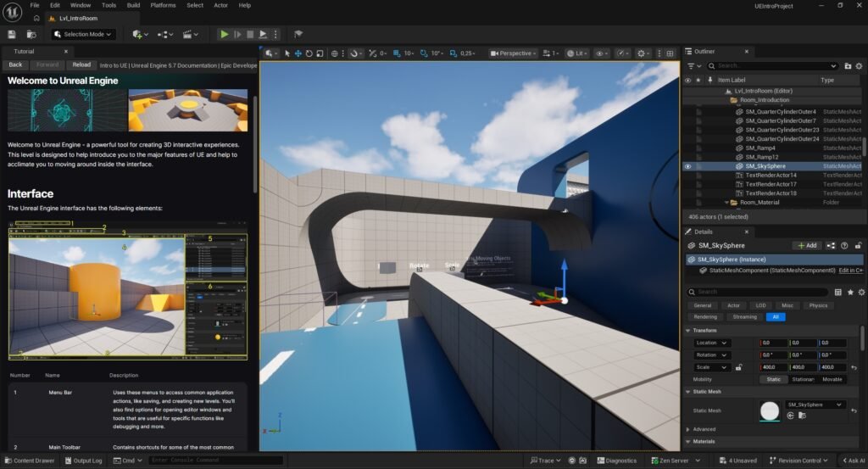Image resolution: width=868 pixels, height=469 pixels.
Task: Open play mode options kebab menu
Action: (x=275, y=34)
